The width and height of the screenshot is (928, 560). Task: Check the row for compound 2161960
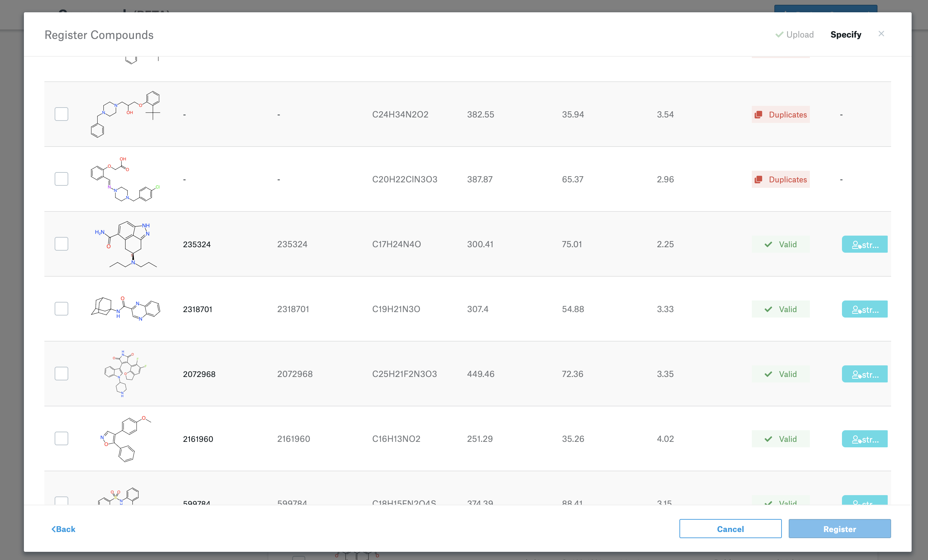(x=61, y=438)
